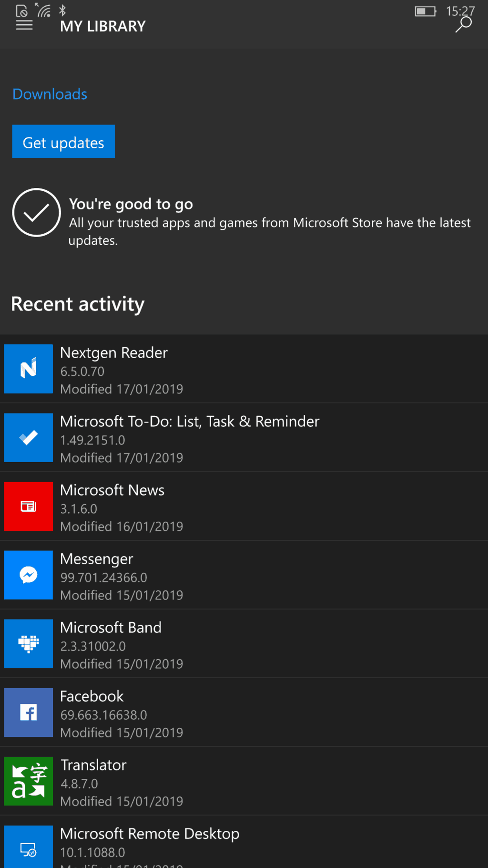Image resolution: width=488 pixels, height=868 pixels.
Task: Tap the Microsoft Band heart icon
Action: tap(29, 643)
